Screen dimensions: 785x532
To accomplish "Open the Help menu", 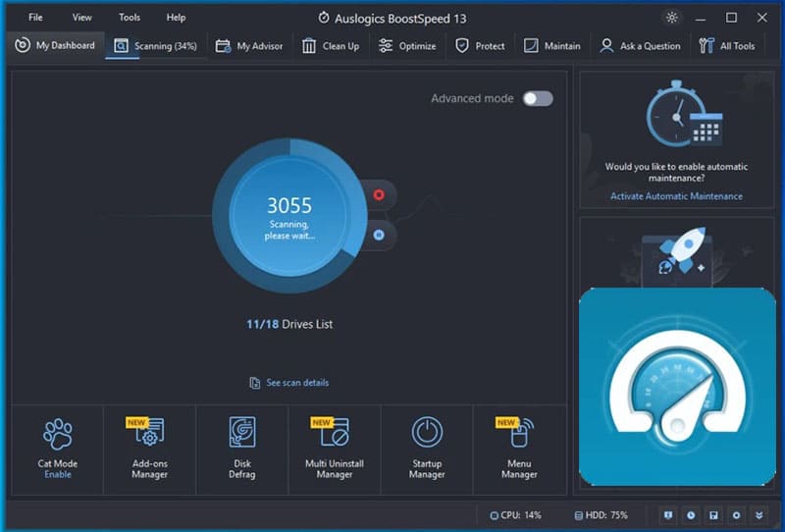I will (177, 18).
